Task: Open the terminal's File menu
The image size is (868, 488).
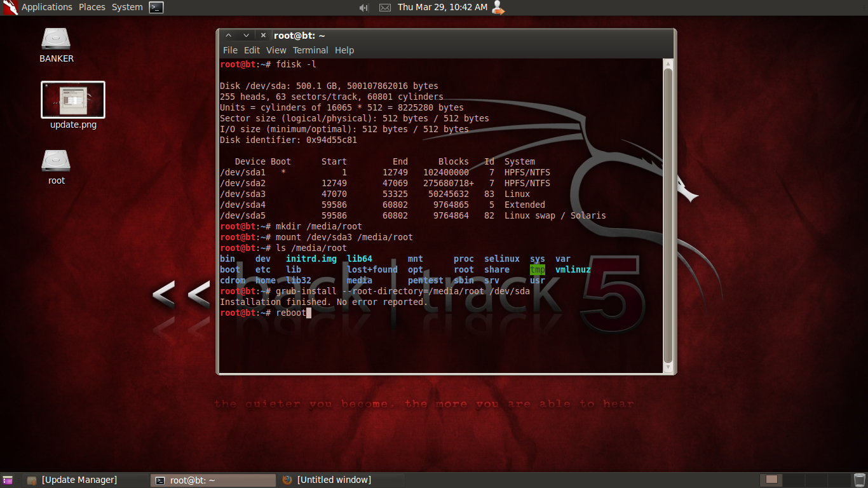Action: click(230, 50)
